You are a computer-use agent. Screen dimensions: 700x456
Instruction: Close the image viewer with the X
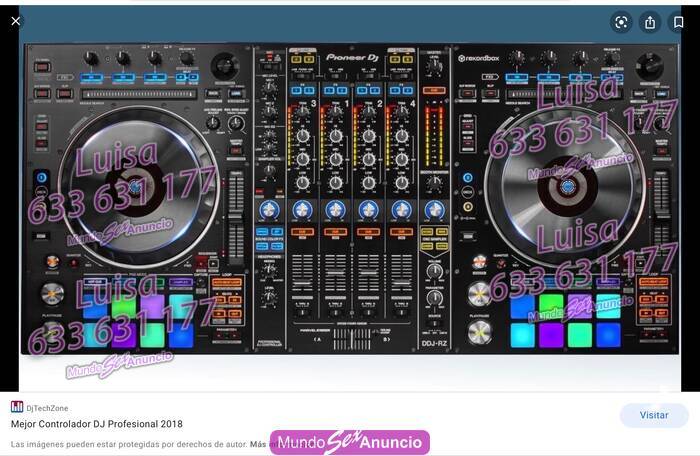(x=16, y=21)
